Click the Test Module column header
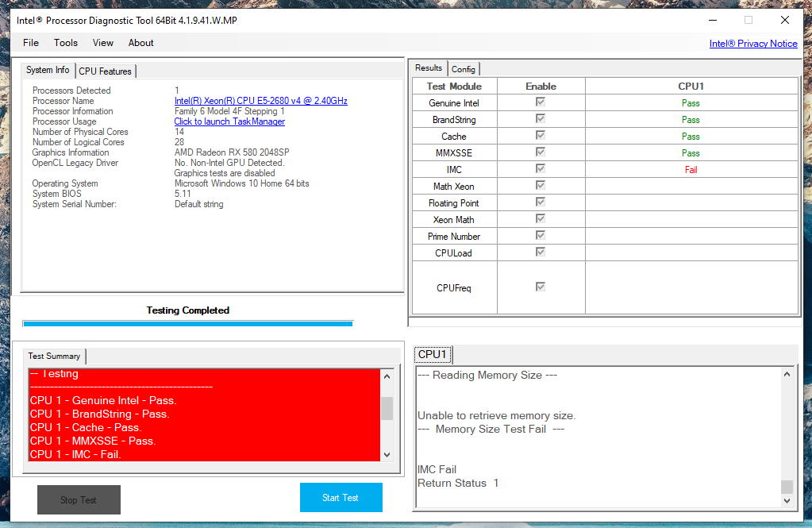This screenshot has height=528, width=812. pos(454,87)
